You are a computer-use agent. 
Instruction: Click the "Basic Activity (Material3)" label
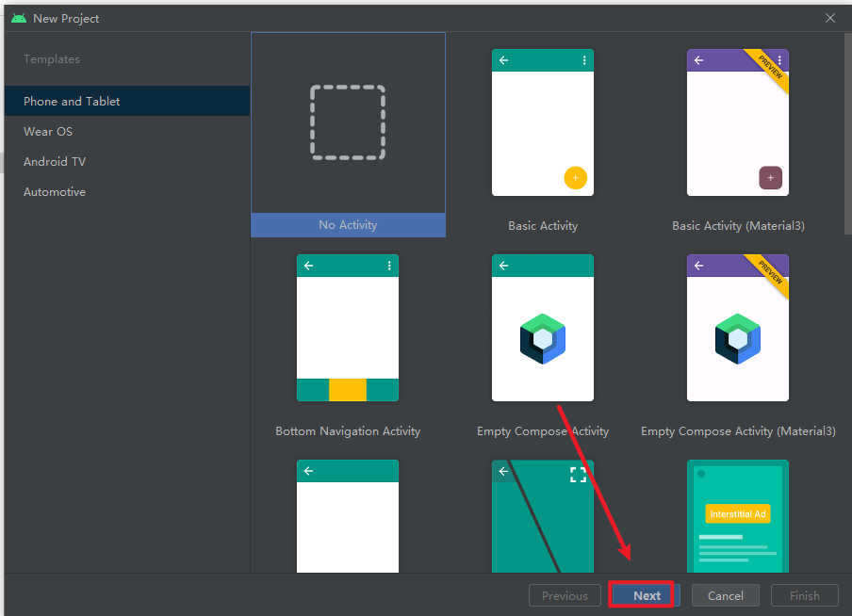coord(738,226)
